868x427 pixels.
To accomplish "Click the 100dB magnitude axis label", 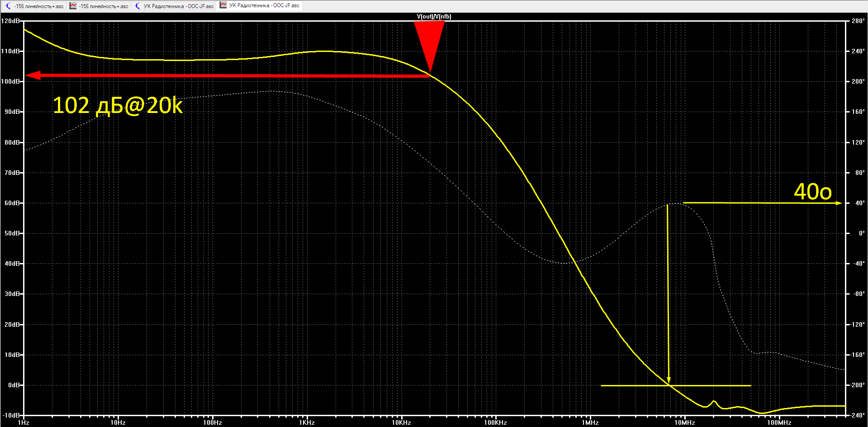I will click(10, 81).
